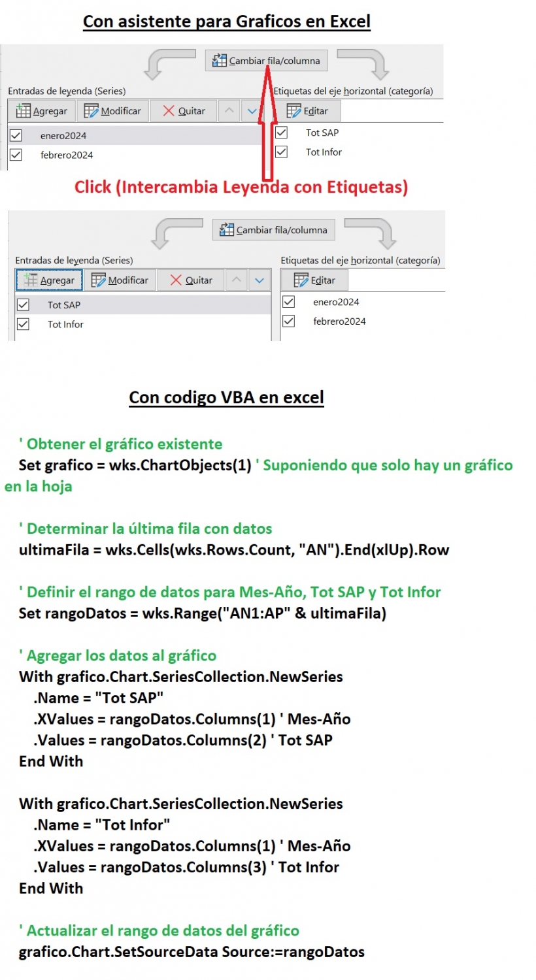Screen dimensions: 536x980
Task: Click Quitar button in lower dialog
Action: 191,280
